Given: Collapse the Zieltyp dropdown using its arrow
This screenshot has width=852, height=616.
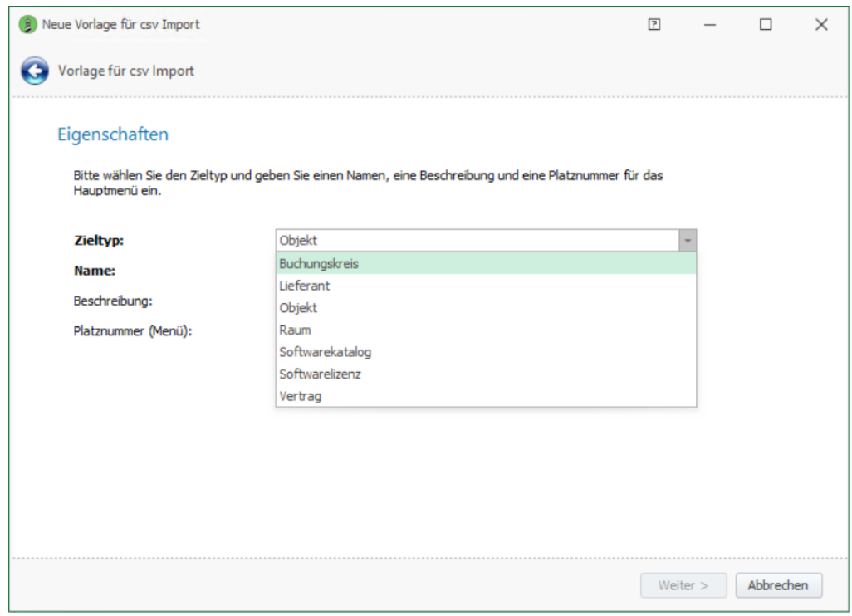Looking at the screenshot, I should tap(688, 241).
